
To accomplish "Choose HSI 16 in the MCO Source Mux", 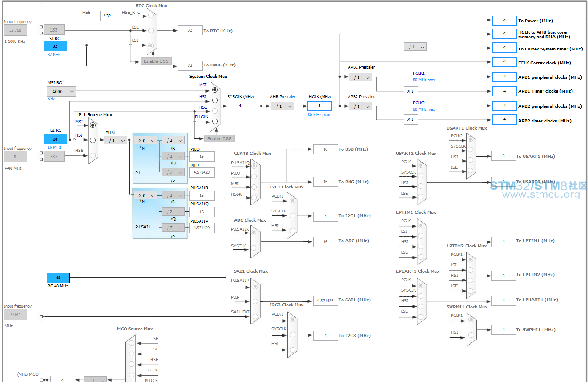I will (132, 374).
